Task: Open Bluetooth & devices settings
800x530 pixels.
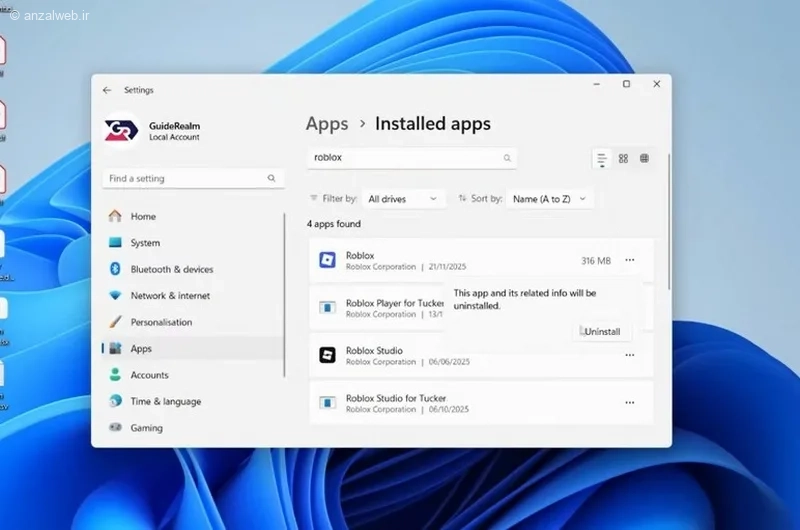Action: pyautogui.click(x=193, y=269)
